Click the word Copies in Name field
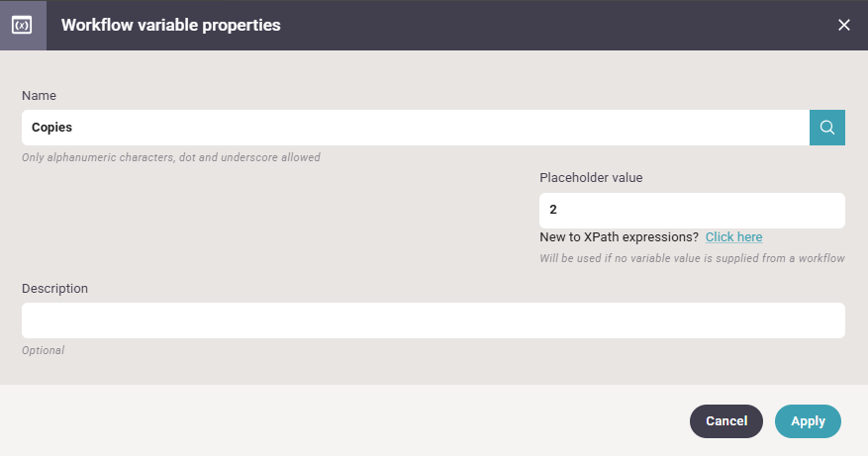 pyautogui.click(x=51, y=128)
